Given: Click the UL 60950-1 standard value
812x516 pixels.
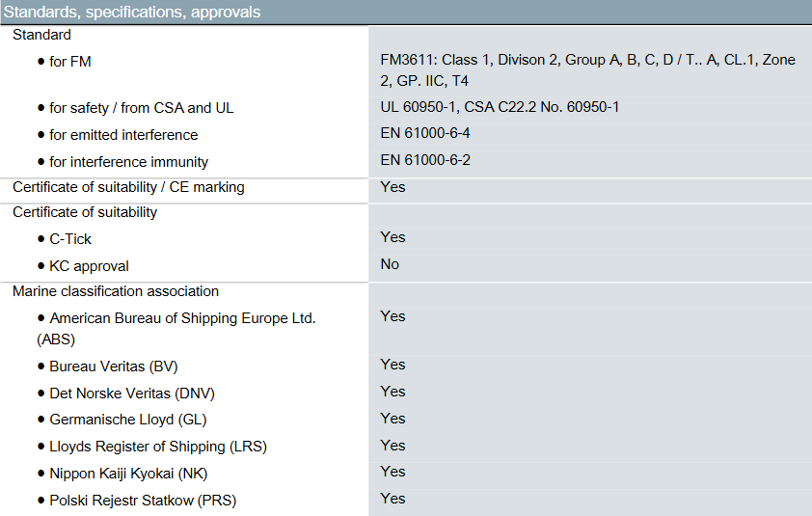Looking at the screenshot, I should (500, 107).
